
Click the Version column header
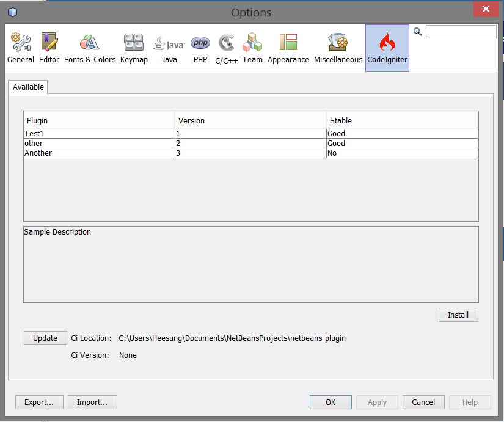click(250, 120)
